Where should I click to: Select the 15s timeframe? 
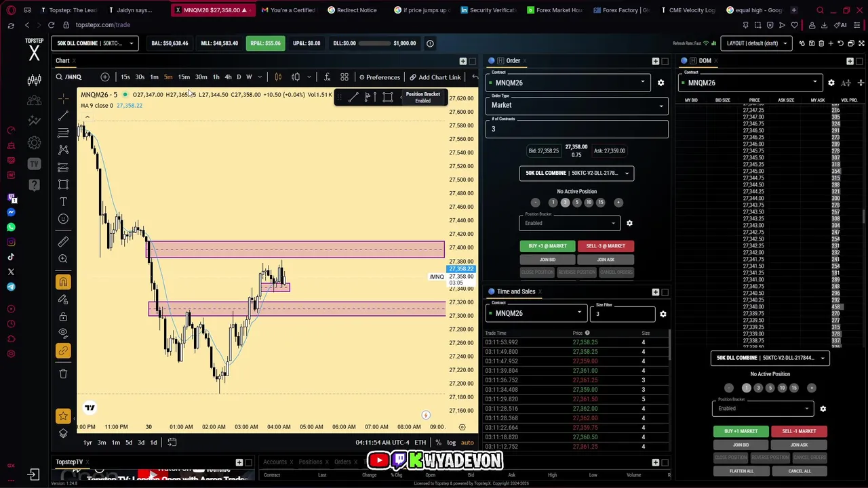pyautogui.click(x=125, y=77)
